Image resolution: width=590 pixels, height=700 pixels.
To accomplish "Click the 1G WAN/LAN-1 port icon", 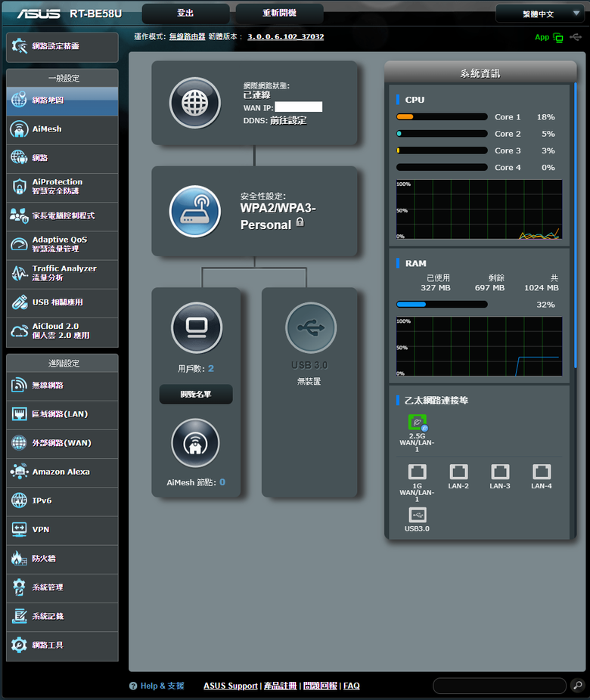I will point(417,472).
